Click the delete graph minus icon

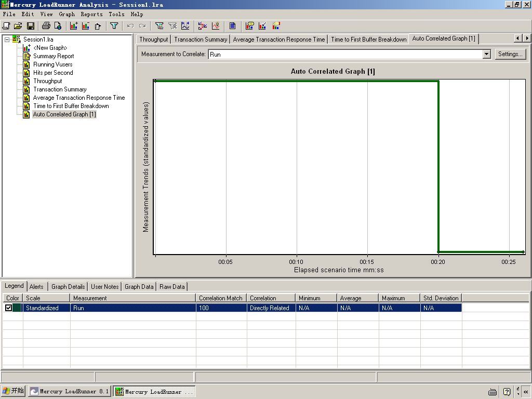click(x=86, y=26)
